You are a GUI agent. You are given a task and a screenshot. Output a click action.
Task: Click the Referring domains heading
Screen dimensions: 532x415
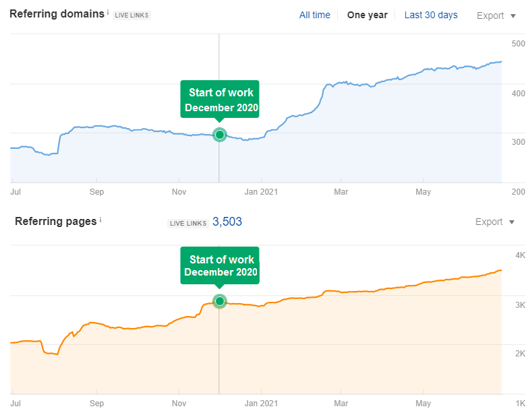[57, 14]
